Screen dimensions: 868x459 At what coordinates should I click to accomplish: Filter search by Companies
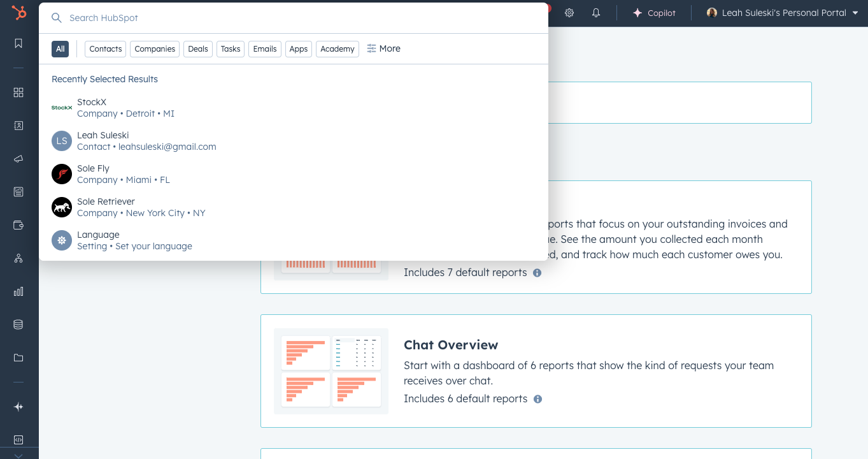[155, 49]
